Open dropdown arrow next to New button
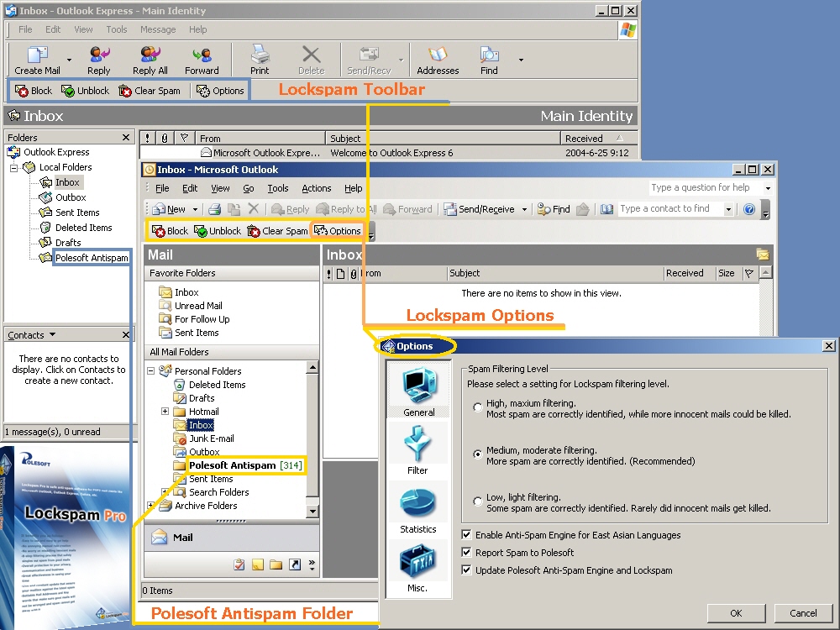 tap(196, 209)
